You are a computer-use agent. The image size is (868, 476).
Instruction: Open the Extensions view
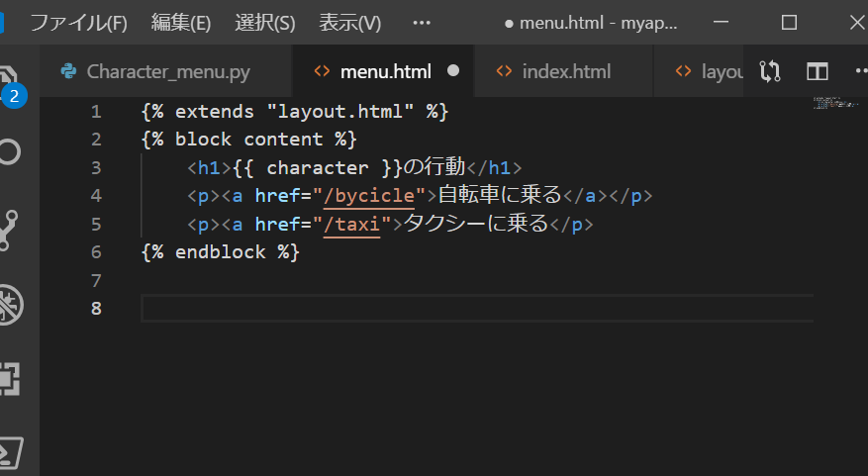(x=10, y=379)
